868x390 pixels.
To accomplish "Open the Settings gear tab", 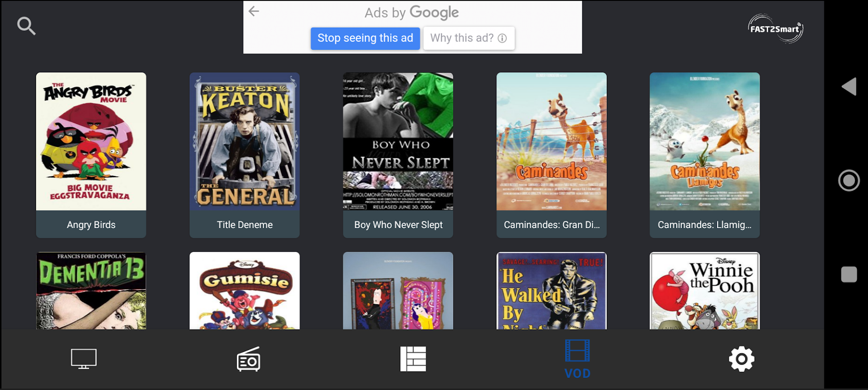I will click(741, 359).
